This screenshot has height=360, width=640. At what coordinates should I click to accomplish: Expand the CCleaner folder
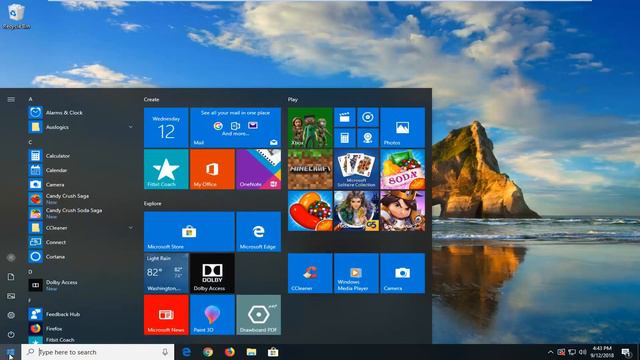point(82,228)
